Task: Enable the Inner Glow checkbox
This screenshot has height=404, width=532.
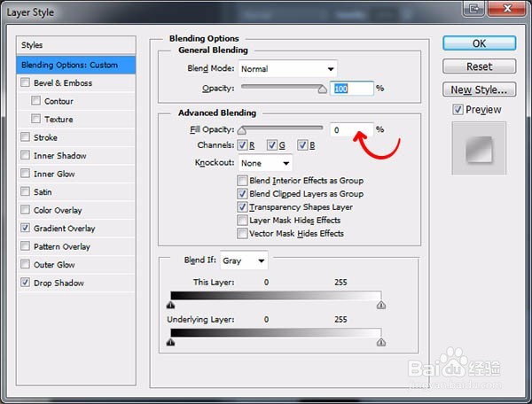Action: (x=25, y=173)
